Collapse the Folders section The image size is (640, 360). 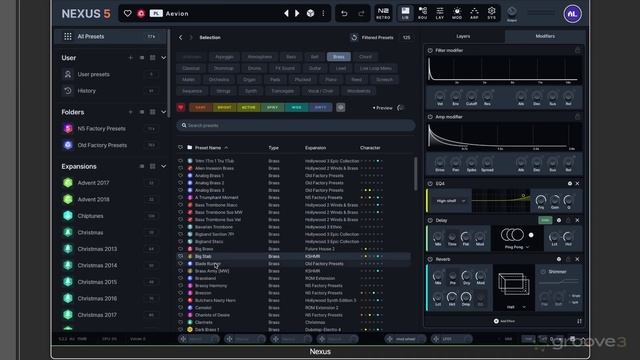(x=163, y=112)
